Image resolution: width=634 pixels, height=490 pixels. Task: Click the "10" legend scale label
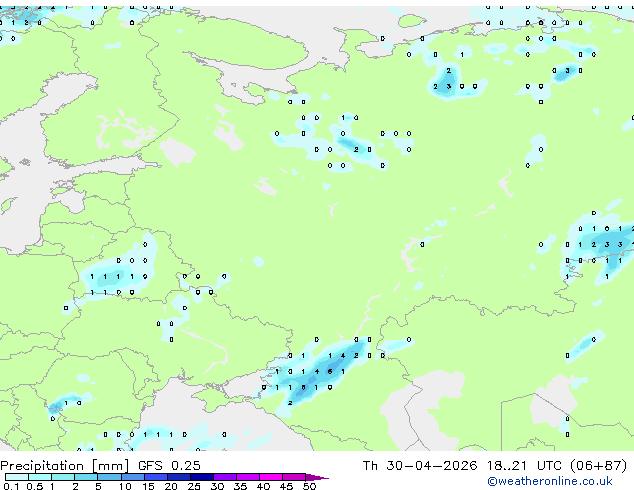pyautogui.click(x=125, y=486)
